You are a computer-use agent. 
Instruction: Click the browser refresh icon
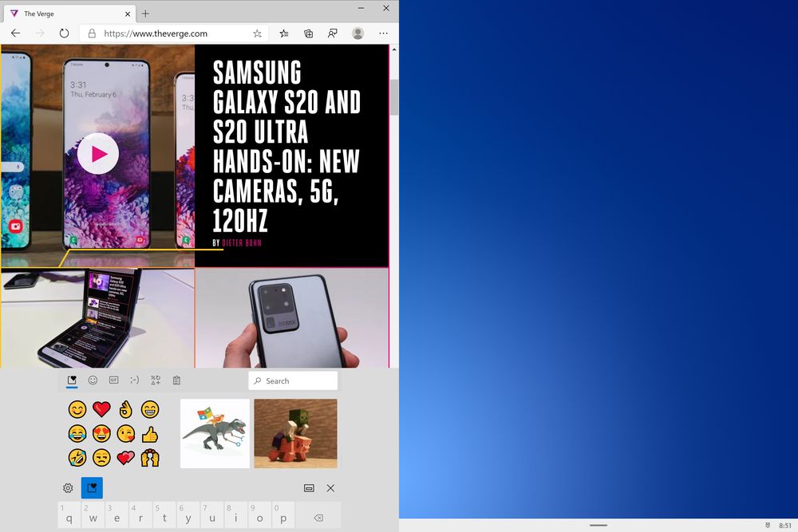click(64, 33)
